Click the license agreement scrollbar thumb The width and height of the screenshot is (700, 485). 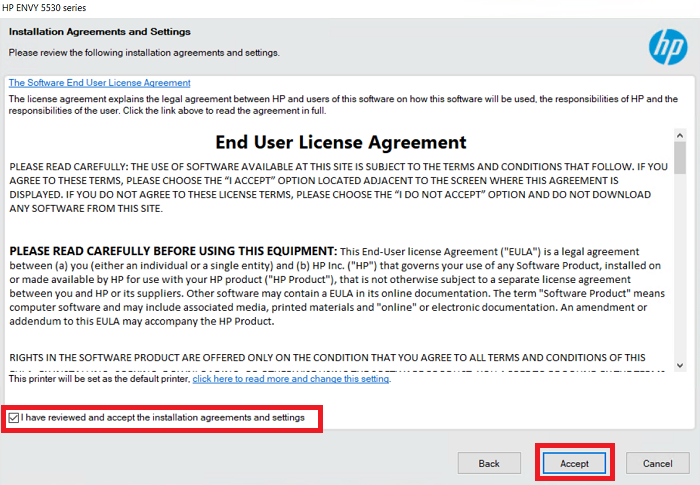(x=680, y=158)
